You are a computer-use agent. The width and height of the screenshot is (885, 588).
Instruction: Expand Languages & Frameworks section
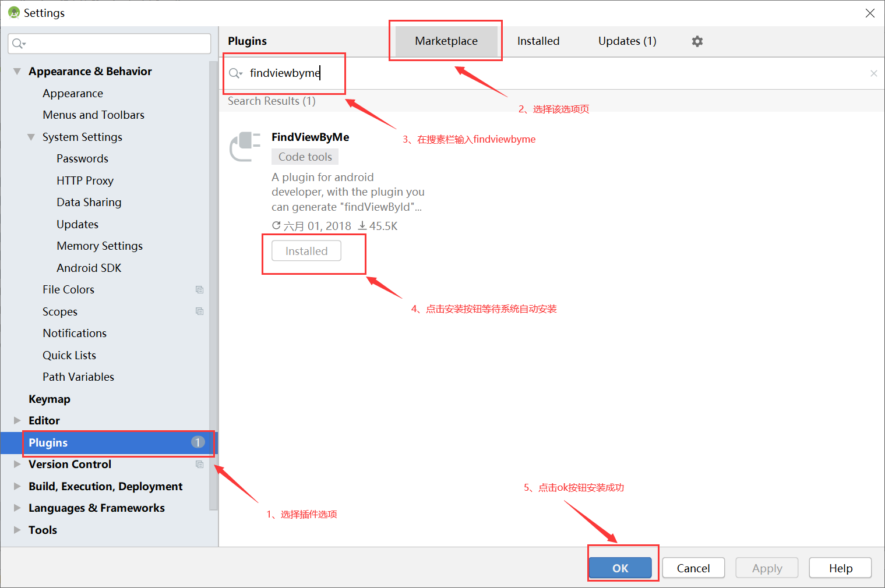point(17,508)
